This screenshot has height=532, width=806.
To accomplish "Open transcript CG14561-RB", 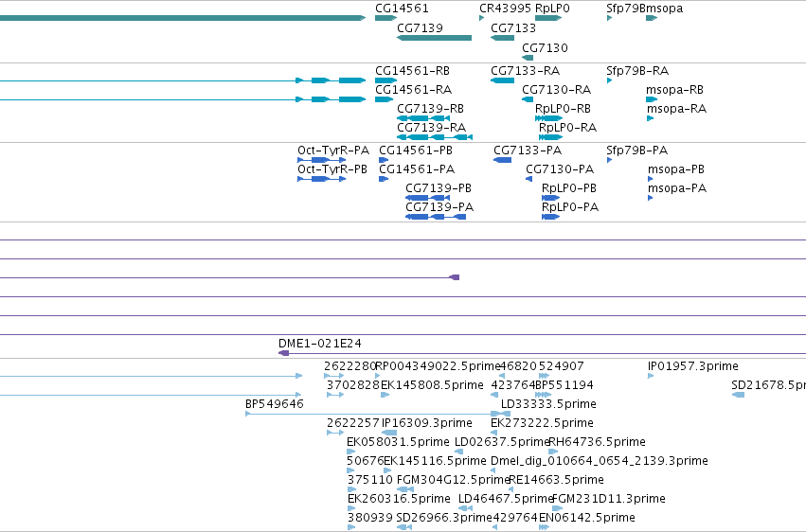I will click(412, 71).
